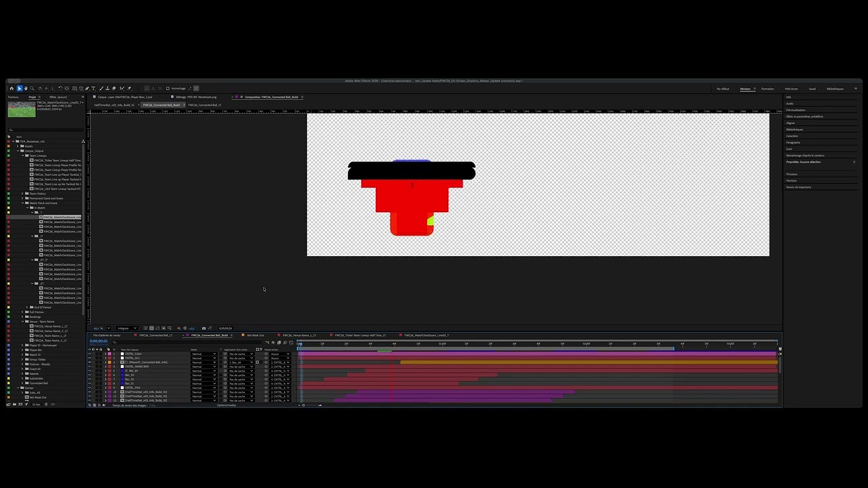The width and height of the screenshot is (868, 488).
Task: Select the Hand tool in toolbar
Action: point(26,88)
